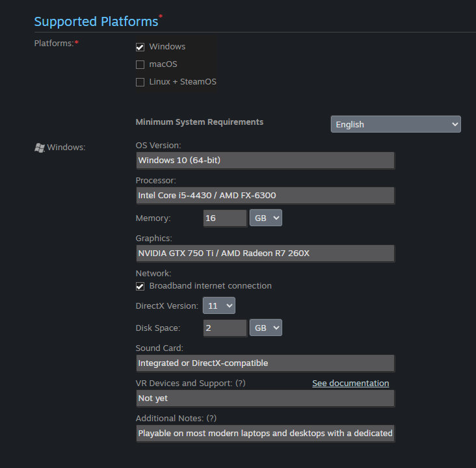Enable the macOS platform checkbox
The image size is (476, 468).
tap(140, 64)
